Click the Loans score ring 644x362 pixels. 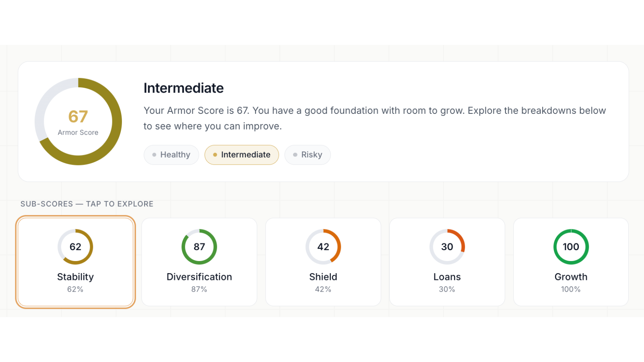447,247
